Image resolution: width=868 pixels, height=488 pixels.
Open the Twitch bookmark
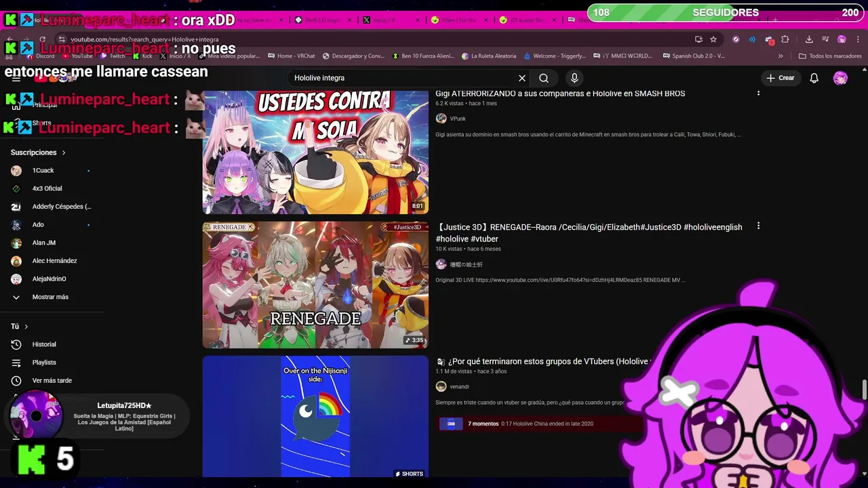click(113, 56)
